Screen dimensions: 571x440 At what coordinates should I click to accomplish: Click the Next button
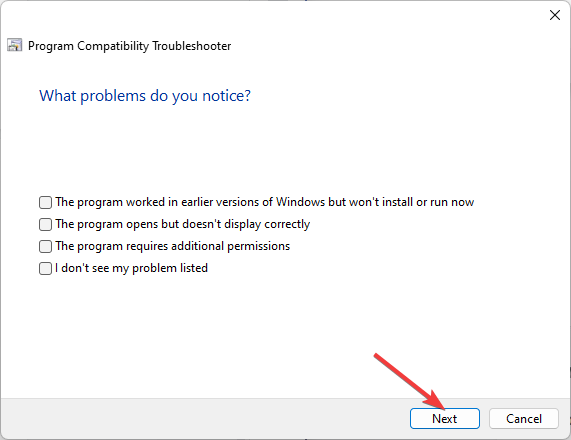tap(445, 419)
